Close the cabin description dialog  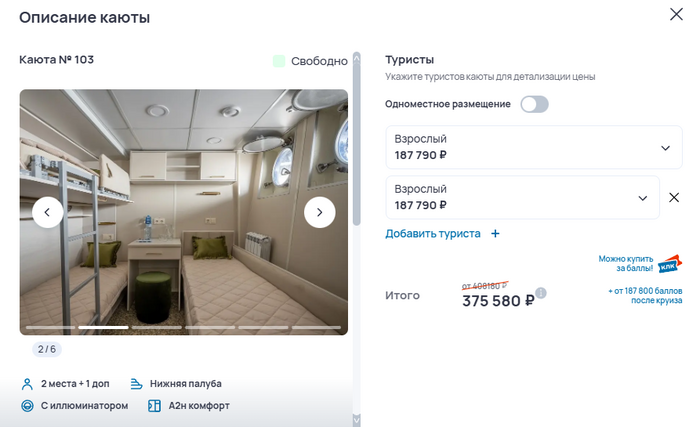coord(677,14)
